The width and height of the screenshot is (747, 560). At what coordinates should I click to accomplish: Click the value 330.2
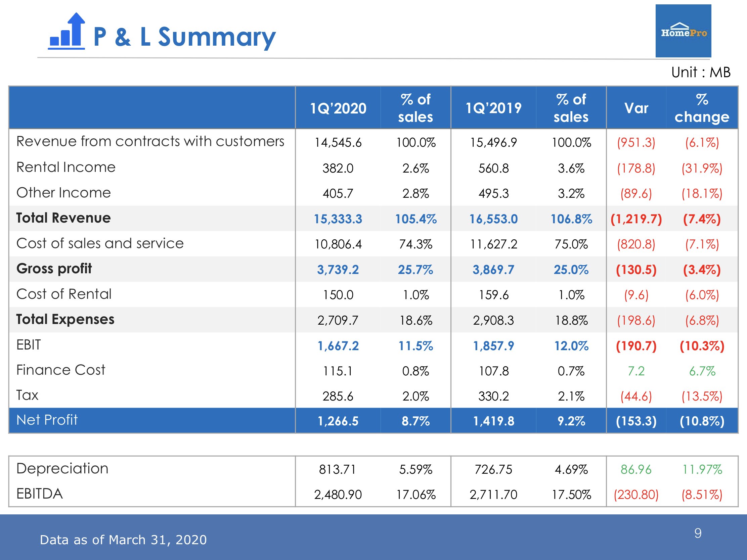493,396
